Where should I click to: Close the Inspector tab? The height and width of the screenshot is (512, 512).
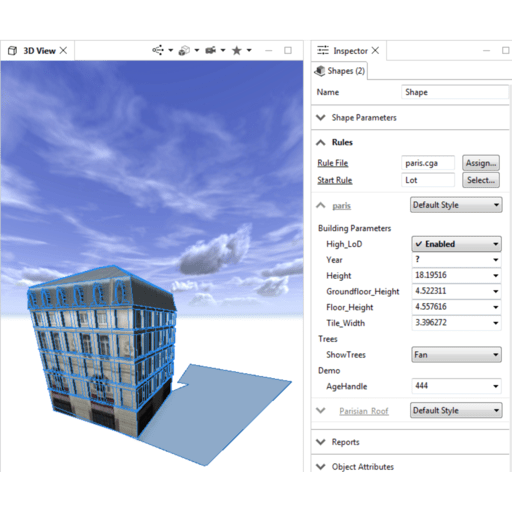pos(375,50)
